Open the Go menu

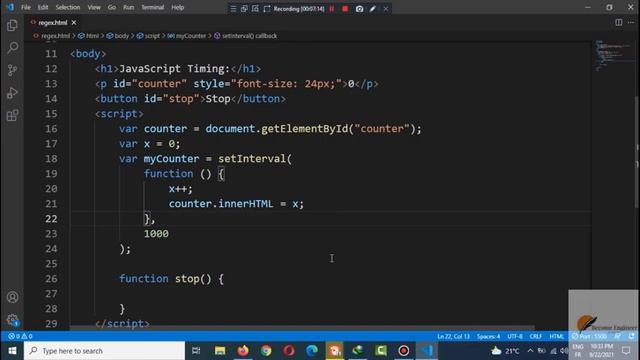[x=112, y=7]
